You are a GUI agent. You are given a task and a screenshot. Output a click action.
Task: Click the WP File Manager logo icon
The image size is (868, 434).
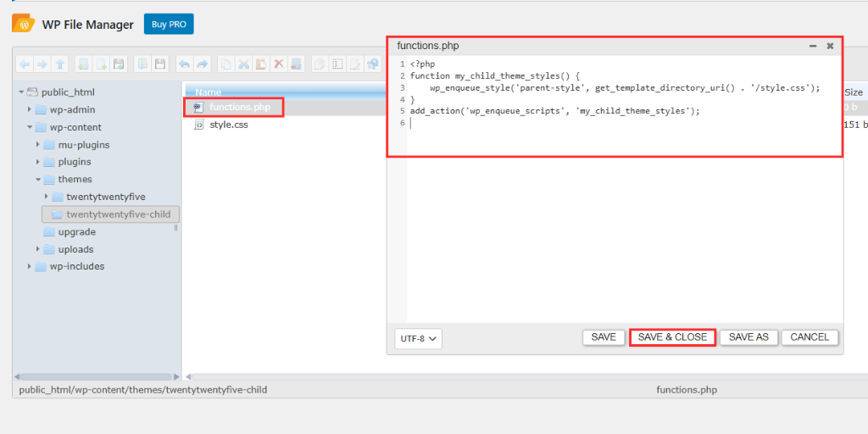click(23, 25)
